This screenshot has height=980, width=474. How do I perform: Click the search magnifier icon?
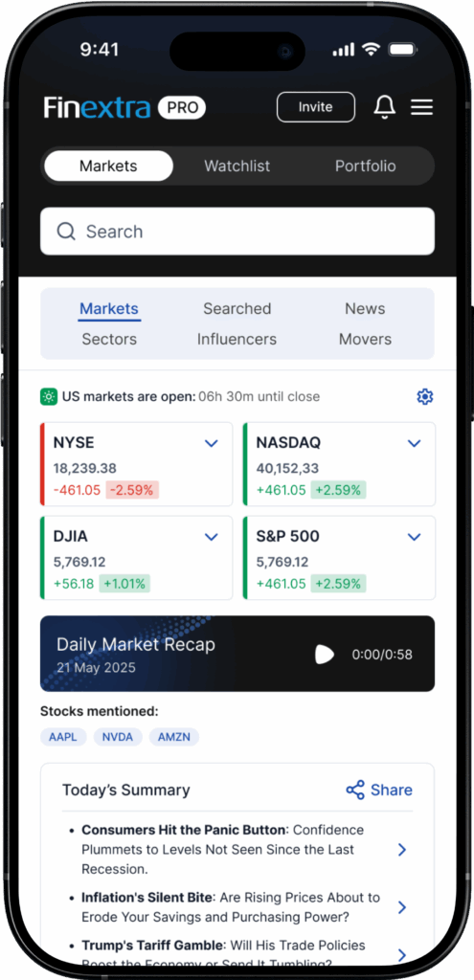[x=66, y=232]
